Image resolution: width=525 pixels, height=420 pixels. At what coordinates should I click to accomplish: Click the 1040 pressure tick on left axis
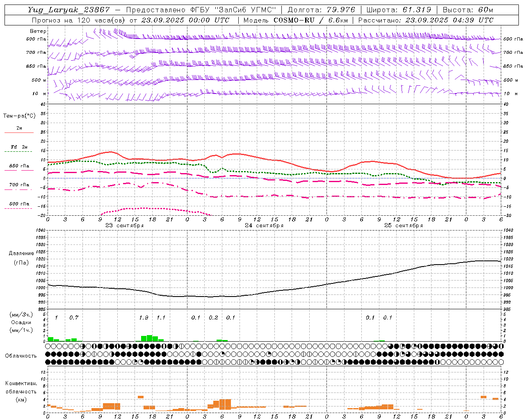40,231
